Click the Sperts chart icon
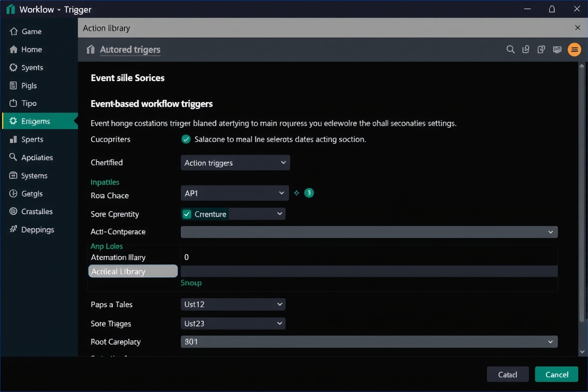Image resolution: width=588 pixels, height=392 pixels. click(13, 140)
